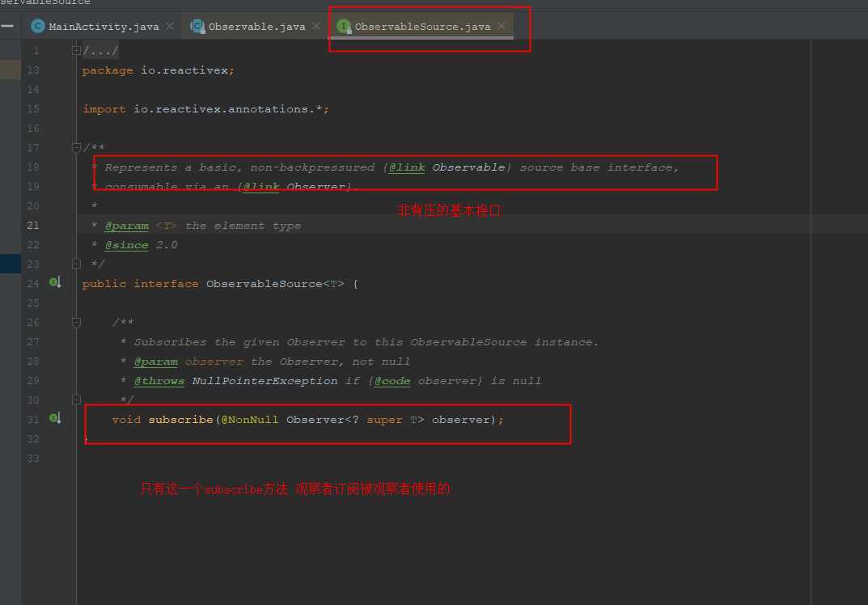Click line number 21 in the gutter
The height and width of the screenshot is (605, 868).
coord(33,226)
